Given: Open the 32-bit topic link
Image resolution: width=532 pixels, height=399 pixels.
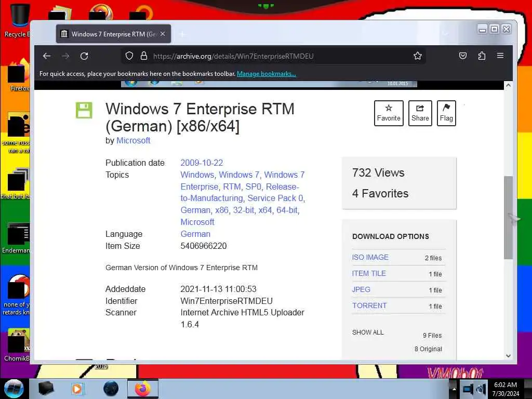Looking at the screenshot, I should [x=243, y=210].
